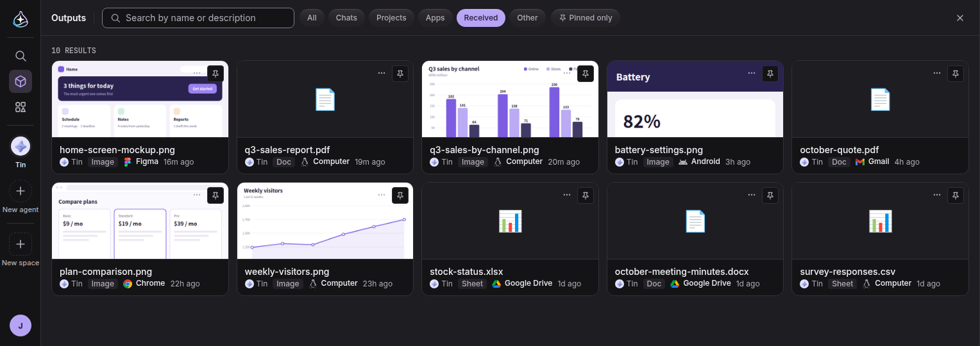
Task: Open the Battery 82% screenshot thumbnail
Action: pos(695,99)
